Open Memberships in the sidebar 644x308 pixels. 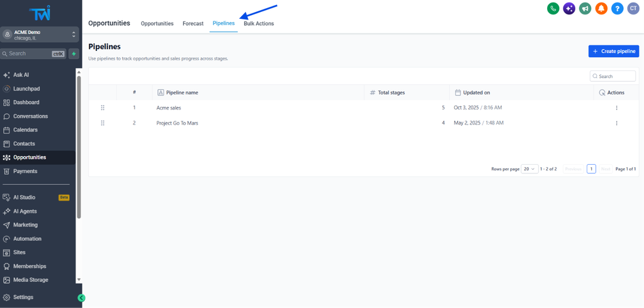(x=30, y=266)
